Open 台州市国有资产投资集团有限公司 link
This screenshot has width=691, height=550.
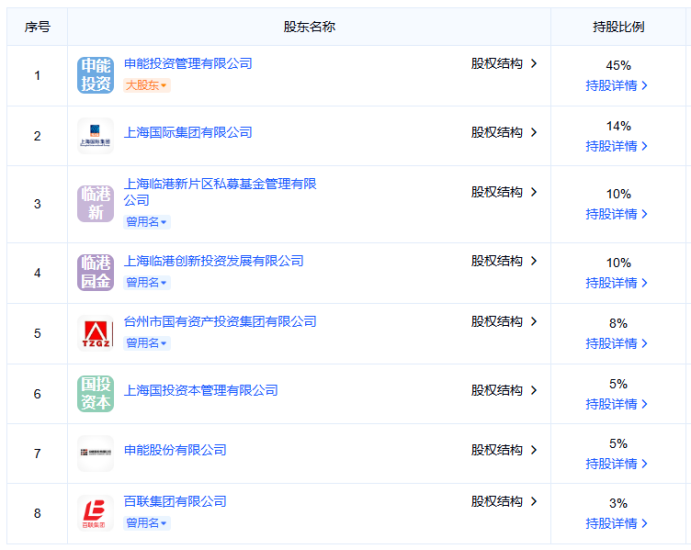pos(220,322)
